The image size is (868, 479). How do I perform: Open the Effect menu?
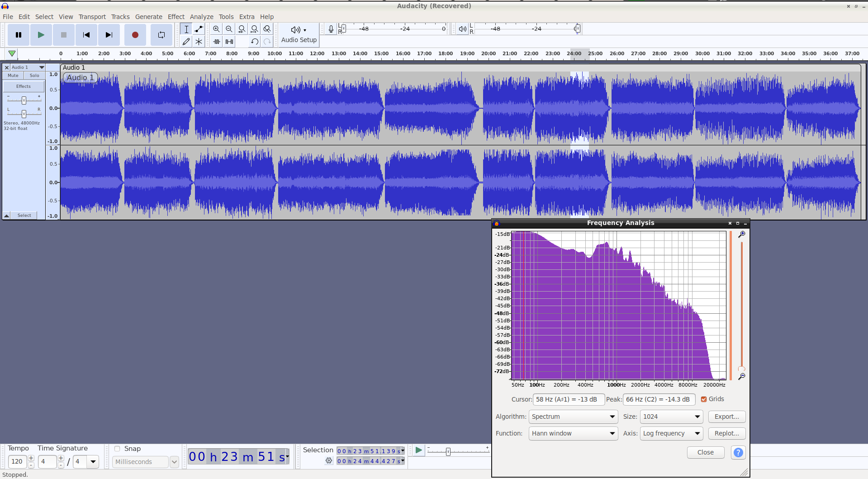click(176, 17)
